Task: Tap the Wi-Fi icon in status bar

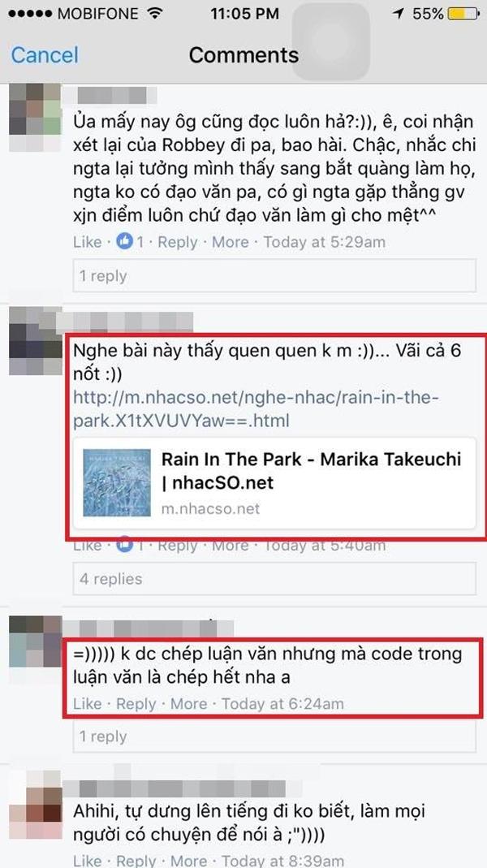Action: point(156,13)
